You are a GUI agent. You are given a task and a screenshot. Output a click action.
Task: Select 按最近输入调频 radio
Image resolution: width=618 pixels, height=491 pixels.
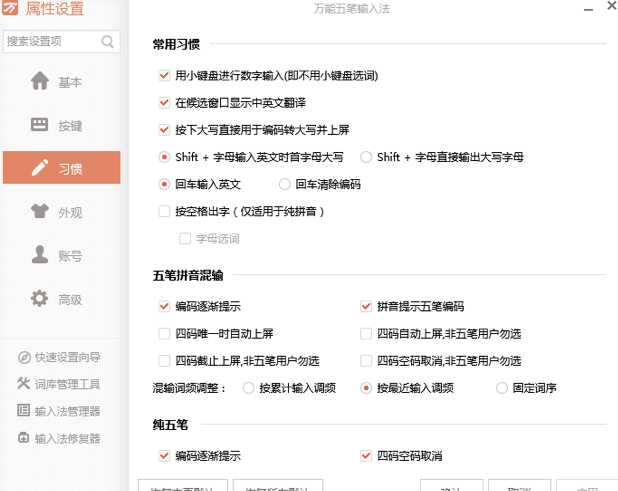366,388
